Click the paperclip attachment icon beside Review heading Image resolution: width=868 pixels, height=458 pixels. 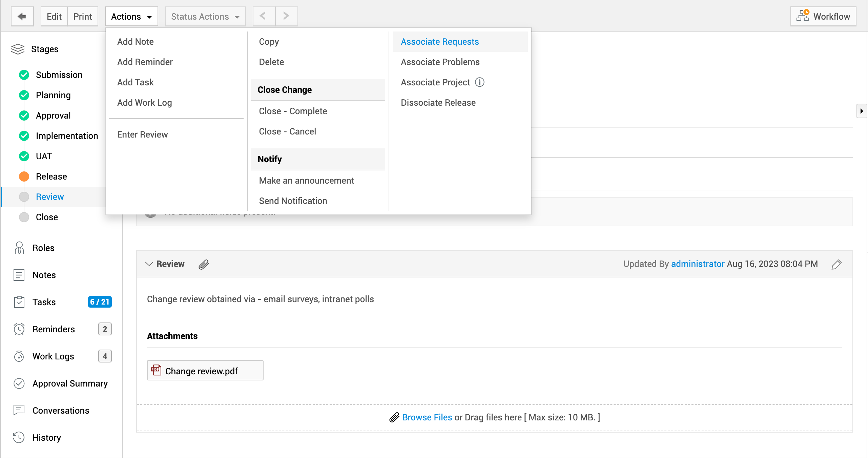pyautogui.click(x=204, y=264)
